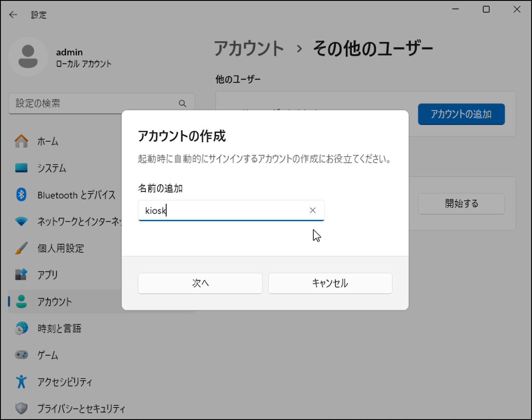Minimize the Settings window
This screenshot has width=532, height=420.
(x=456, y=9)
